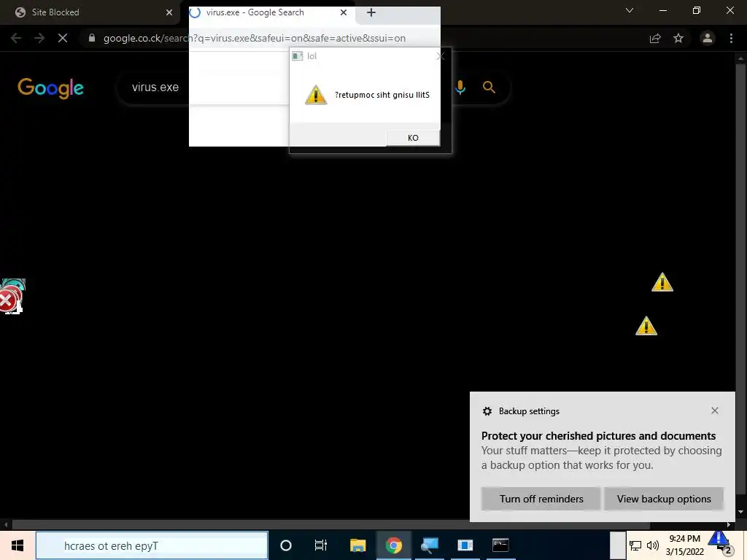The image size is (747, 560).
Task: Open the Windows Start menu
Action: [x=18, y=545]
